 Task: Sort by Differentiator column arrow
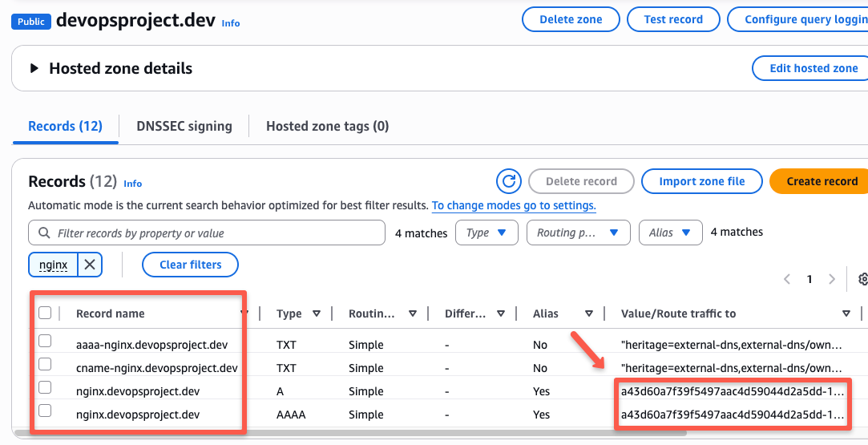500,314
